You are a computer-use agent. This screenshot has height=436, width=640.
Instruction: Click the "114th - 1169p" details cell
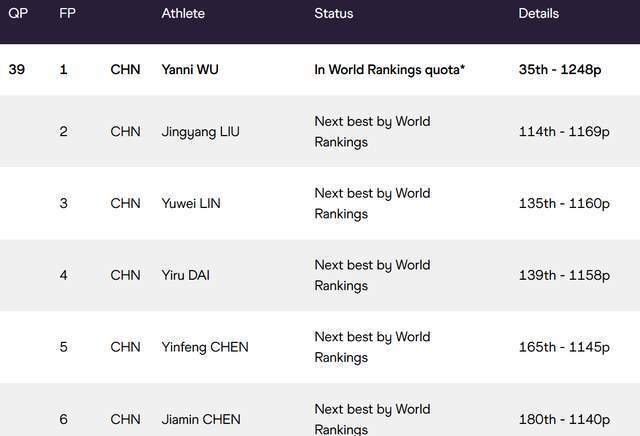564,132
